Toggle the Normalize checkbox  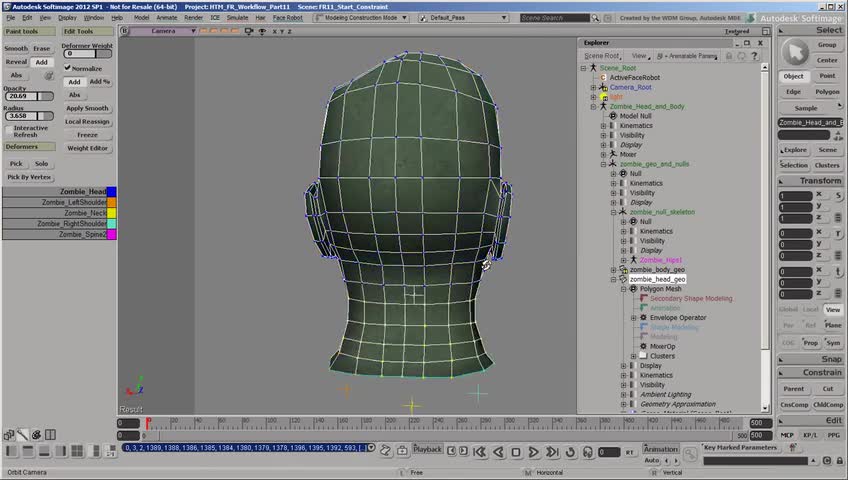tap(68, 68)
